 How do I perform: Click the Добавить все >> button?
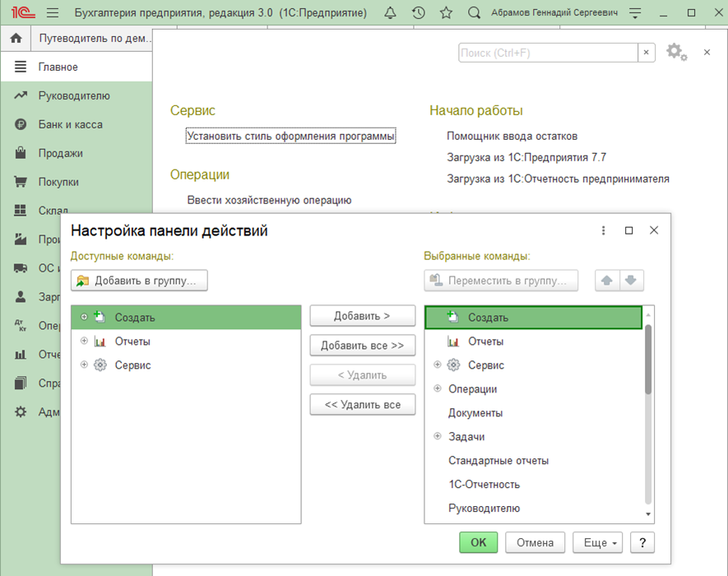click(362, 346)
